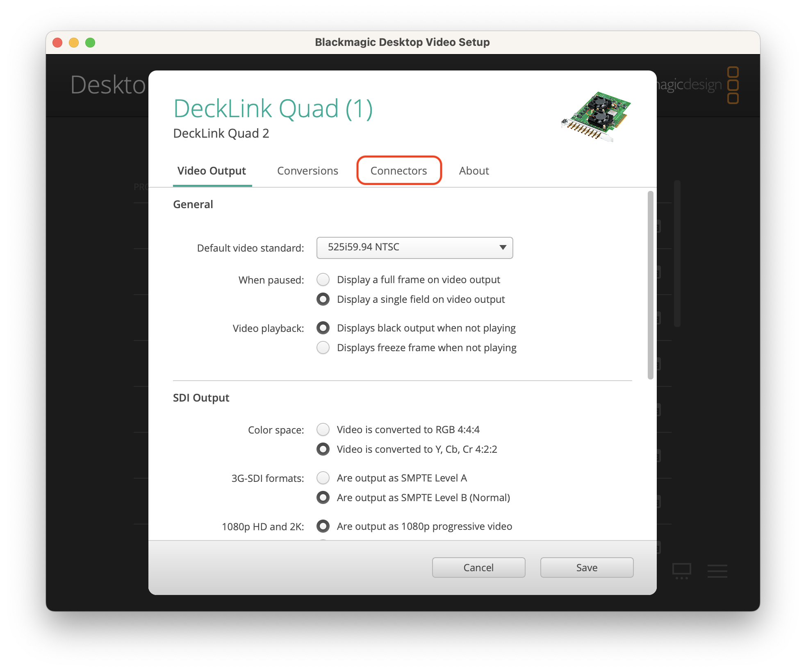
Task: Go to the About tab
Action: 474,171
